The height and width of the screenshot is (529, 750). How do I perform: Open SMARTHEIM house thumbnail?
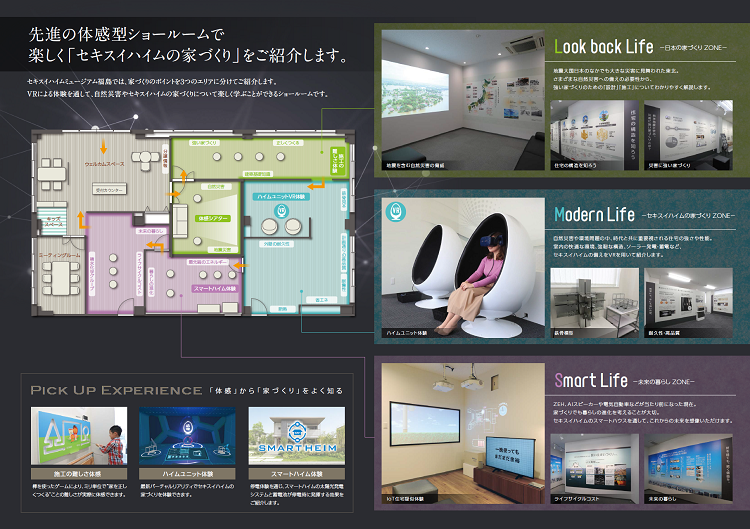297,436
